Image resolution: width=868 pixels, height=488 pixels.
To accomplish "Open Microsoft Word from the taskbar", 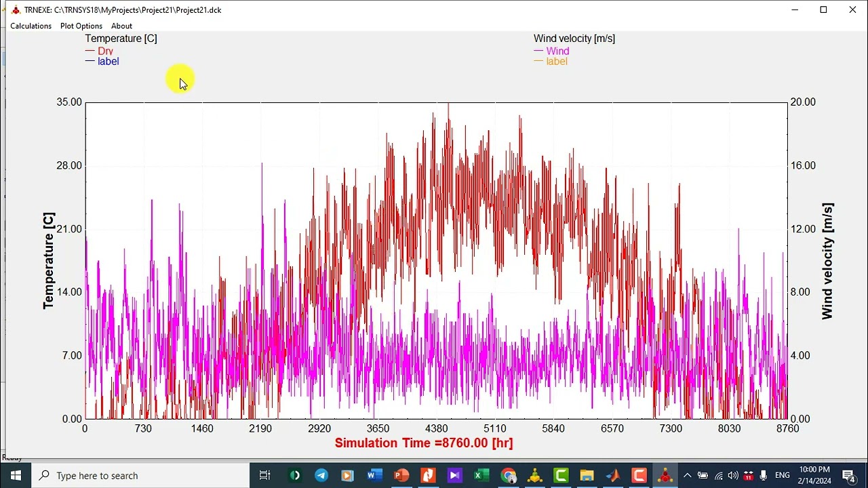I will pos(374,475).
